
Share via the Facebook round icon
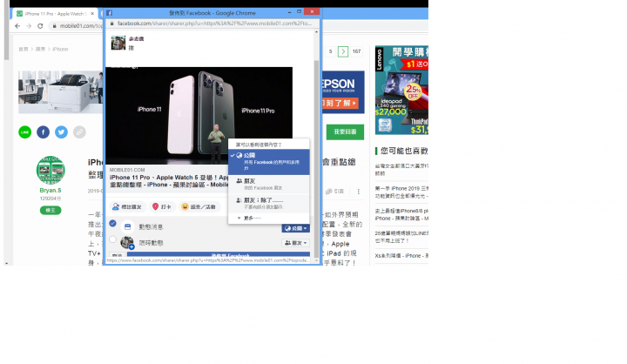pyautogui.click(x=44, y=132)
